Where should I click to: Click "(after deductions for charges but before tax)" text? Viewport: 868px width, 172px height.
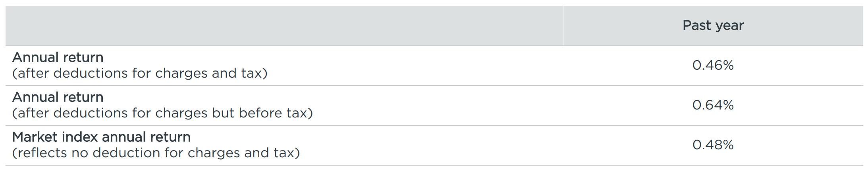[x=162, y=113]
